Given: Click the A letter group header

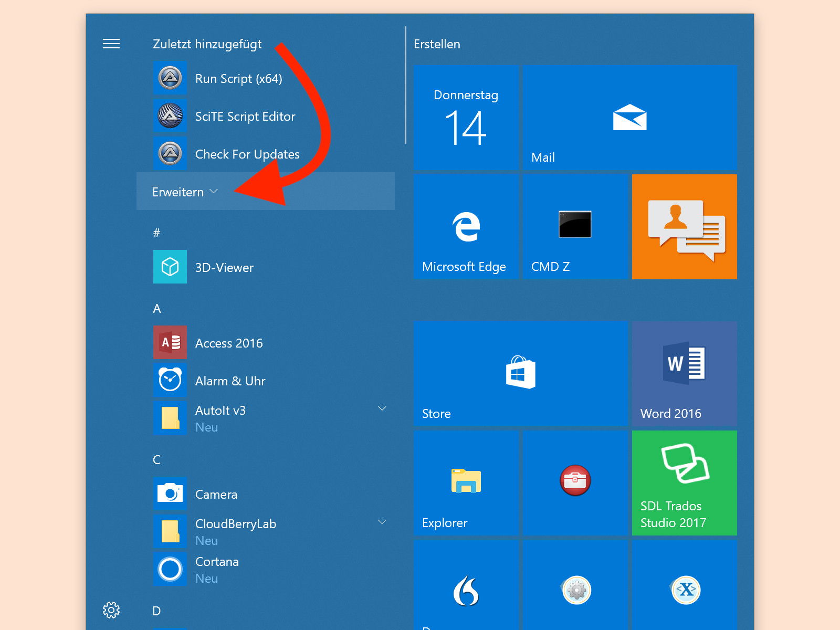Looking at the screenshot, I should pyautogui.click(x=156, y=309).
